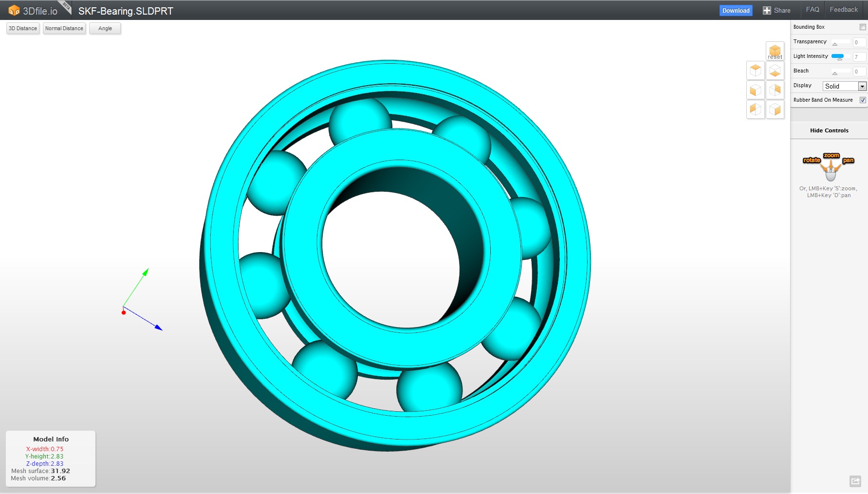
Task: Open the Display mode dropdown
Action: click(844, 86)
